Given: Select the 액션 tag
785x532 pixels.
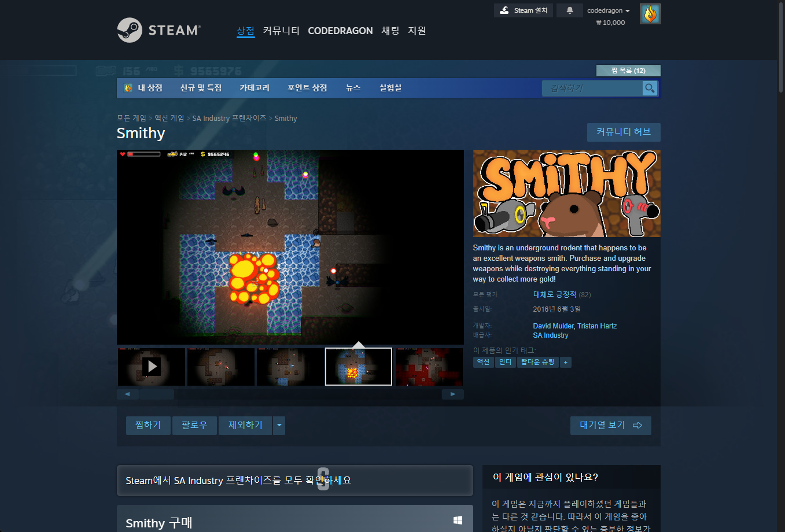Looking at the screenshot, I should point(483,362).
